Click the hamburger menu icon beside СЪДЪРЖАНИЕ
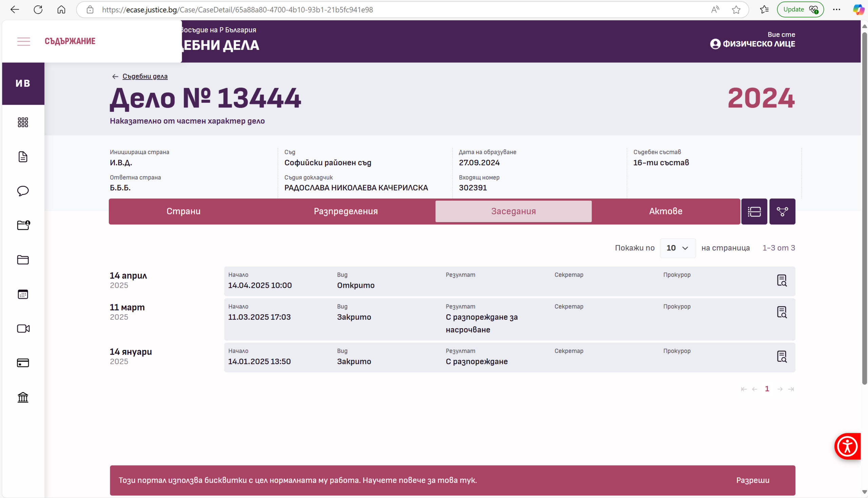Screen dimensions: 868x498 [x=24, y=41]
